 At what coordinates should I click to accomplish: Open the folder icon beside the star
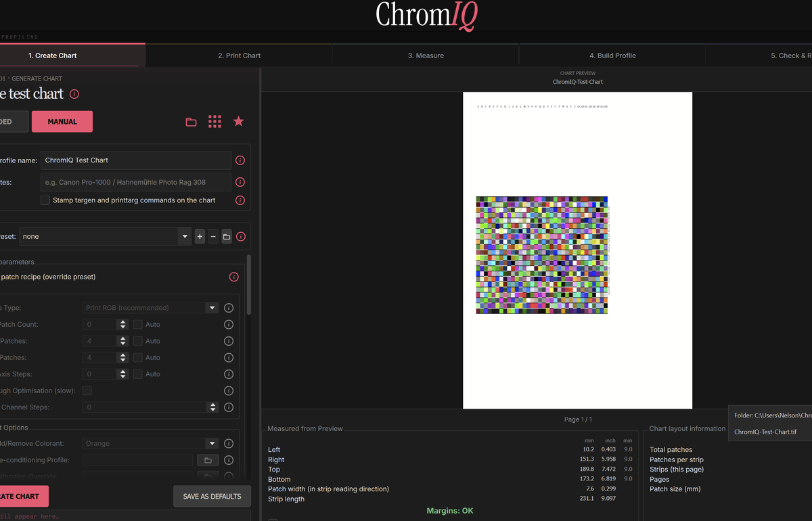pos(191,122)
